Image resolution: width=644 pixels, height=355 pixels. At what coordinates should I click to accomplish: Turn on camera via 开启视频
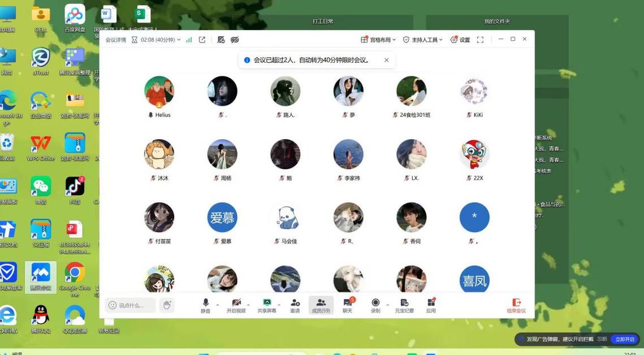(x=236, y=306)
